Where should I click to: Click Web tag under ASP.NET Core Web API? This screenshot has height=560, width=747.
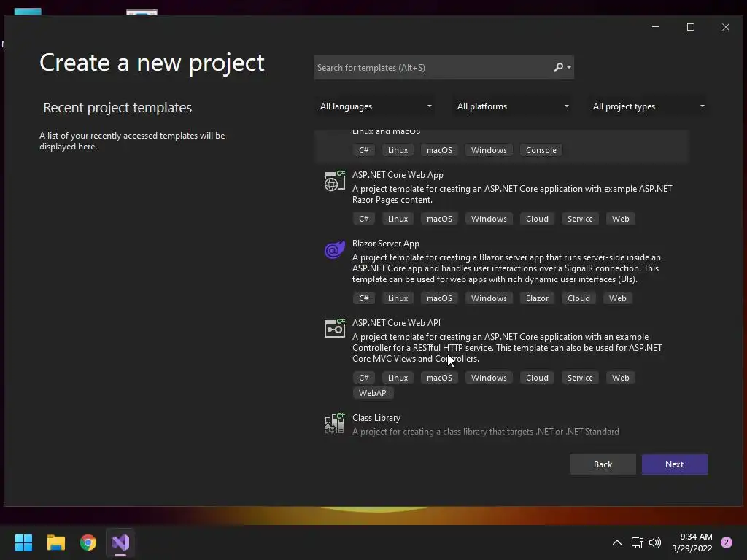[620, 378]
